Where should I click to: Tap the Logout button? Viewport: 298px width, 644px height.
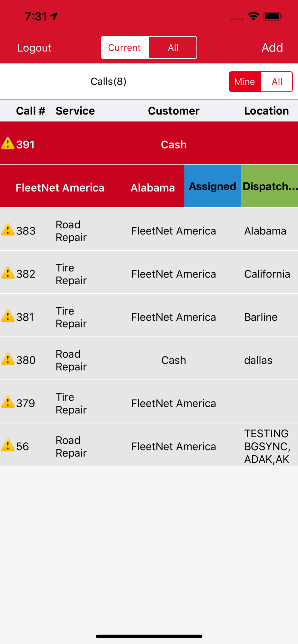click(x=35, y=48)
